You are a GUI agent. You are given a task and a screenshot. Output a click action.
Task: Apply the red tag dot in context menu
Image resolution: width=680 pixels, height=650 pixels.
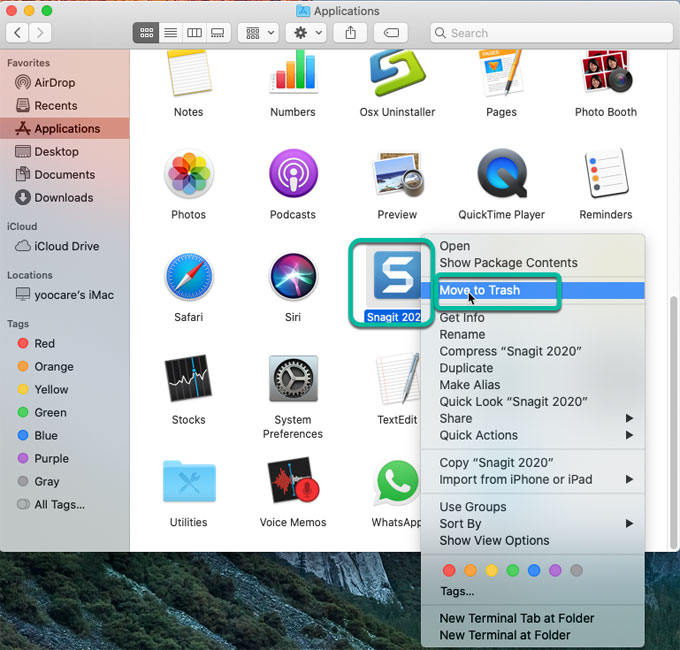449,570
